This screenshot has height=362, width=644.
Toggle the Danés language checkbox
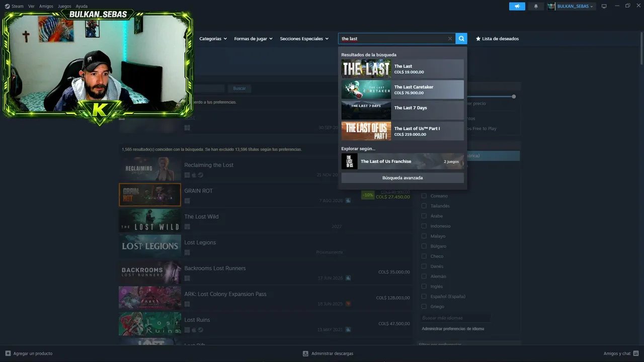424,266
